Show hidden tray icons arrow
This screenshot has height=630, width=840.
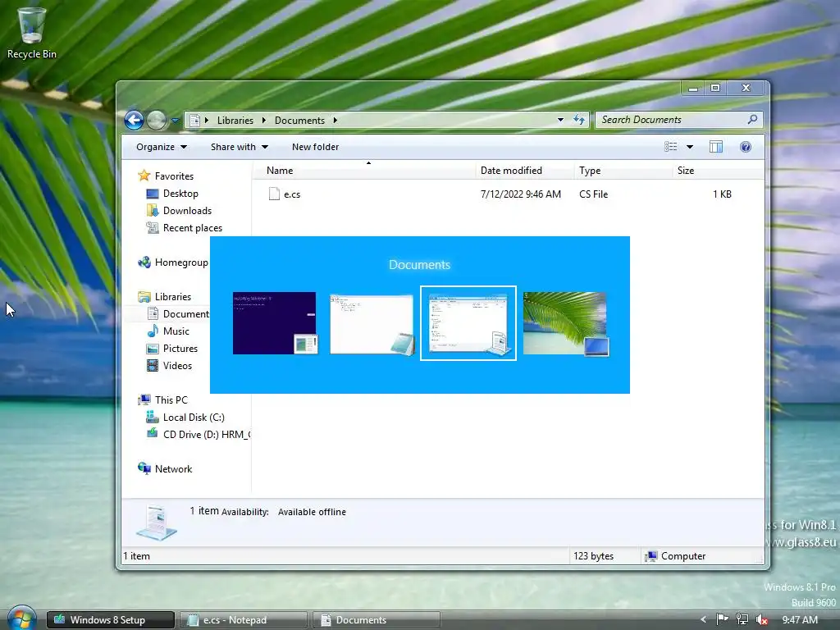703,620
